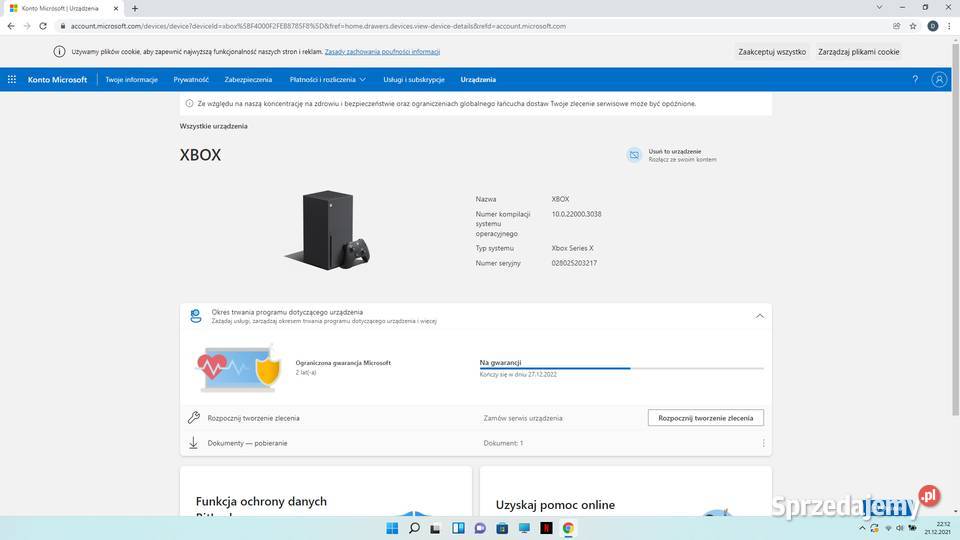Viewport: 960px width, 540px height.
Task: Open taskbar Search
Action: [414, 528]
